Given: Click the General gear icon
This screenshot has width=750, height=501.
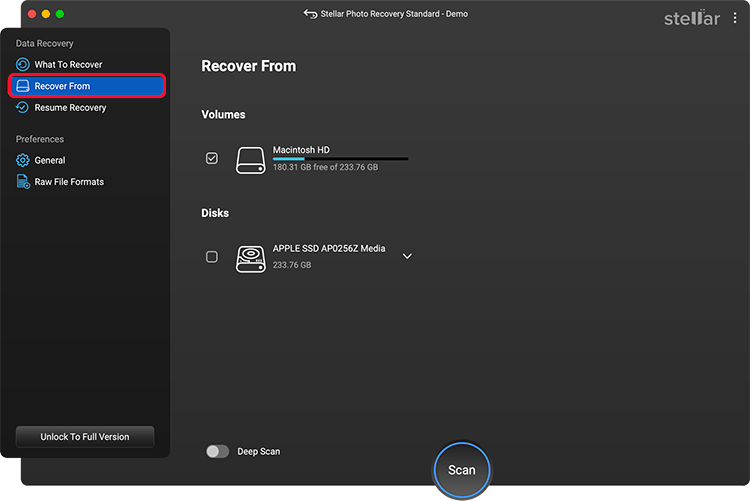Looking at the screenshot, I should tap(22, 160).
